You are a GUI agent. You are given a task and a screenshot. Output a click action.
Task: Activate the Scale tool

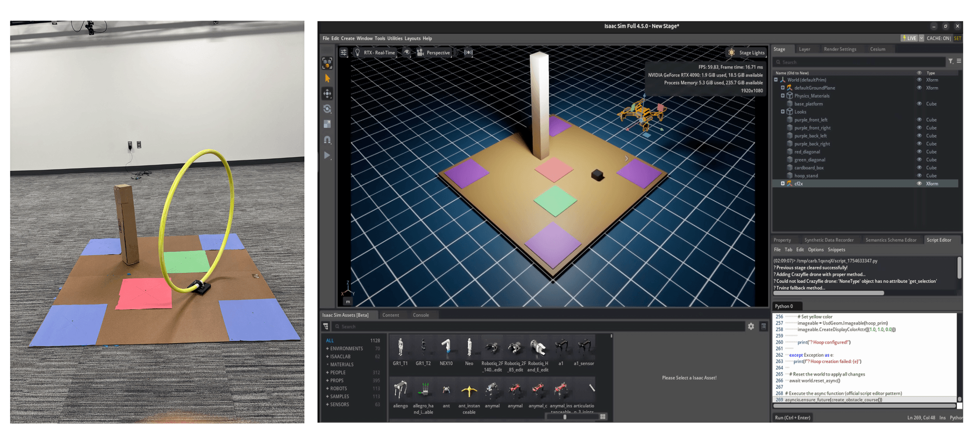click(x=327, y=124)
